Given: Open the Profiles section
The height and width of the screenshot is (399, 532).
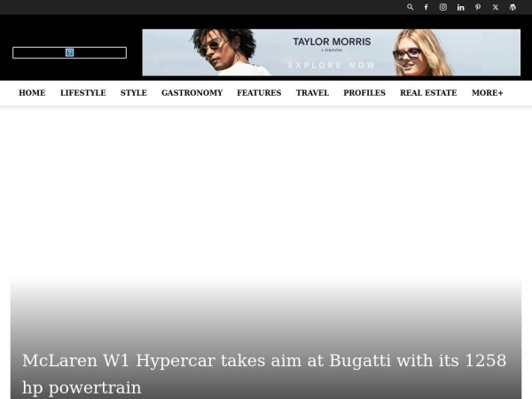Looking at the screenshot, I should click(364, 93).
